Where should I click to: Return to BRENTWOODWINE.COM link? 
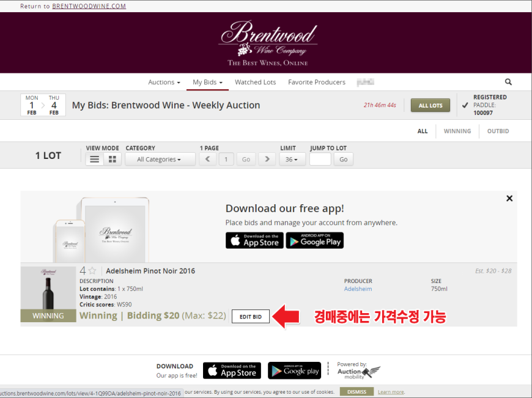(x=89, y=6)
